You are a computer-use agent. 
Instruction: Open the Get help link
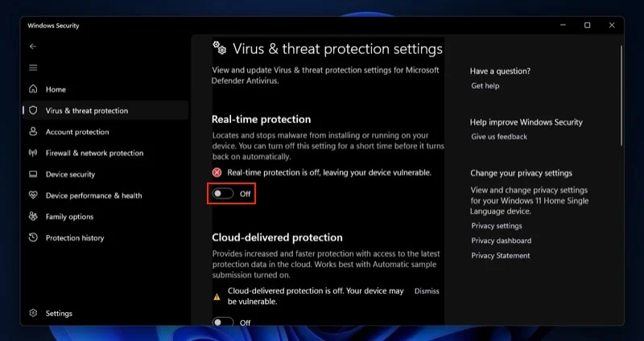pyautogui.click(x=485, y=86)
